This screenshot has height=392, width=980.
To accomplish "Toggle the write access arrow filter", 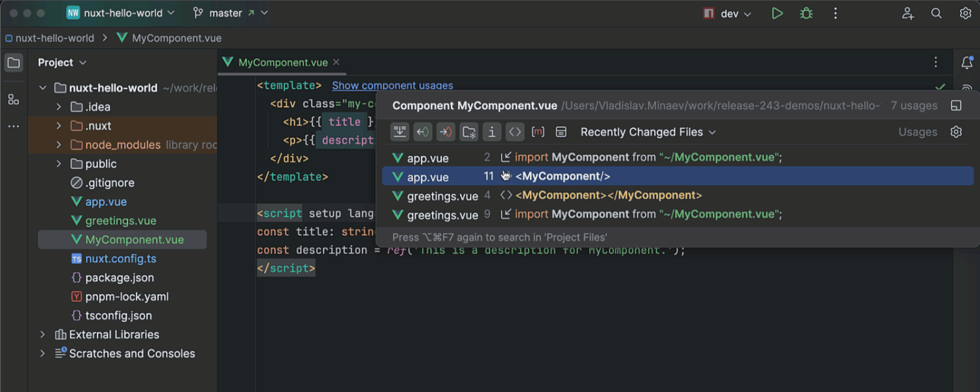I will (446, 132).
